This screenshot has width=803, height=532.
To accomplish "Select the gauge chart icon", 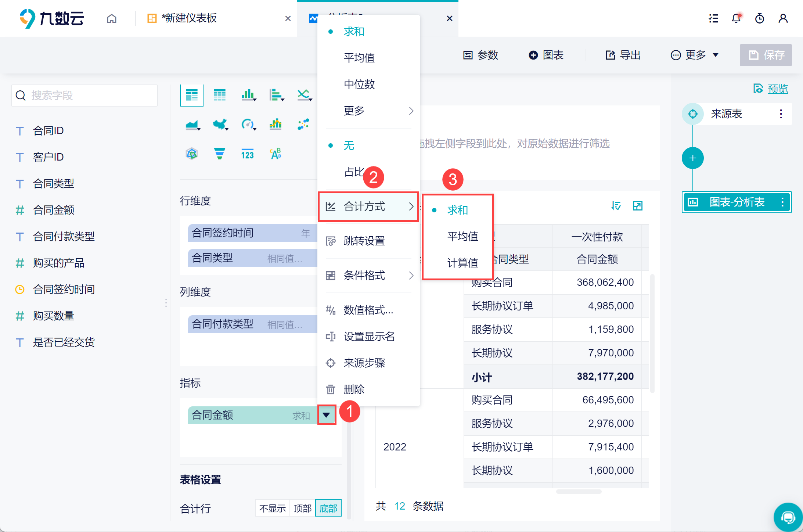I will 248,125.
